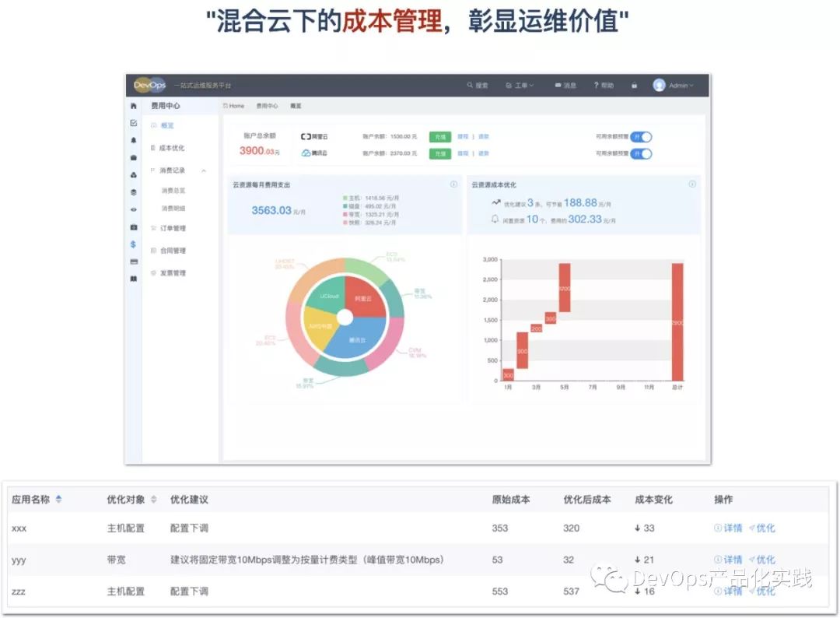
Task: Click 优化 link in xxx row
Action: click(x=761, y=528)
